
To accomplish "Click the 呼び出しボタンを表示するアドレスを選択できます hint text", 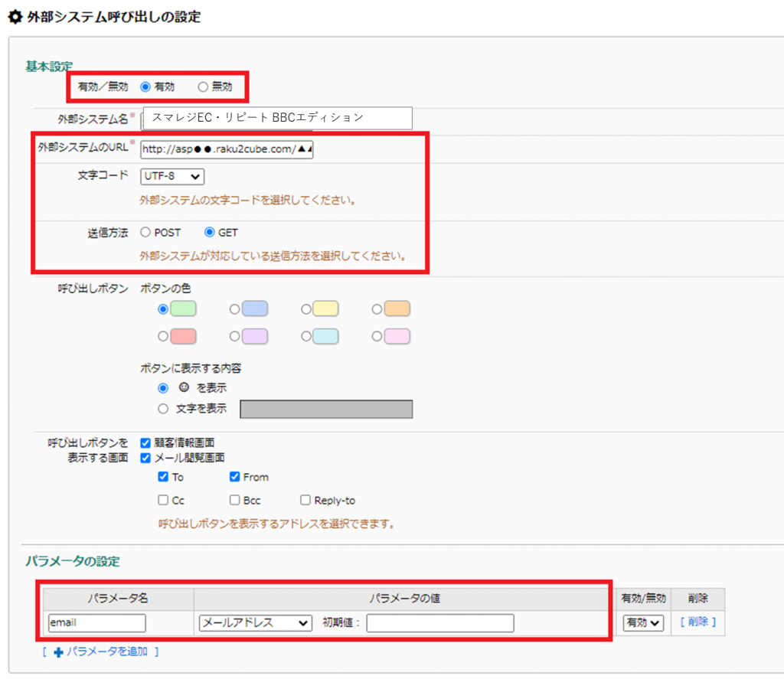I will 277,524.
